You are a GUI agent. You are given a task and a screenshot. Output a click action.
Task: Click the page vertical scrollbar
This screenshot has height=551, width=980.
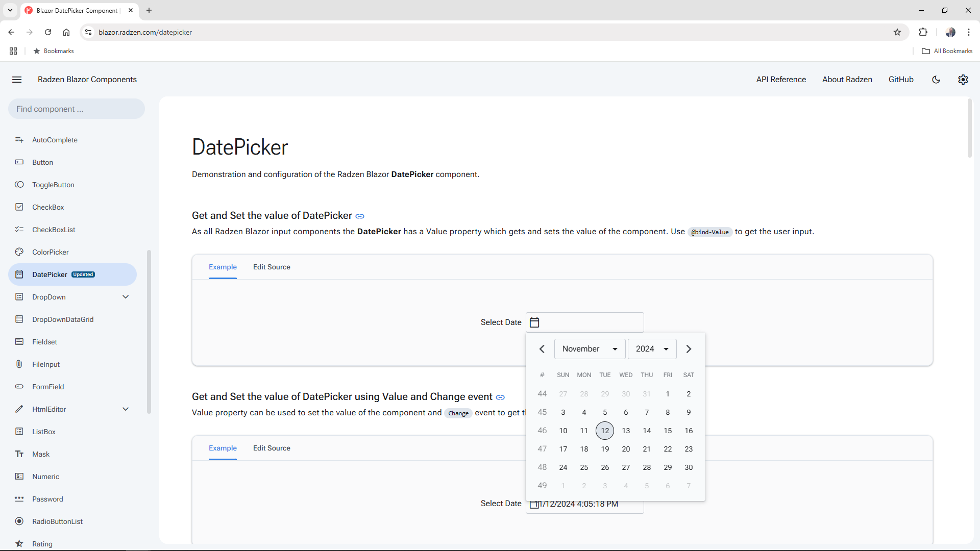[970, 129]
